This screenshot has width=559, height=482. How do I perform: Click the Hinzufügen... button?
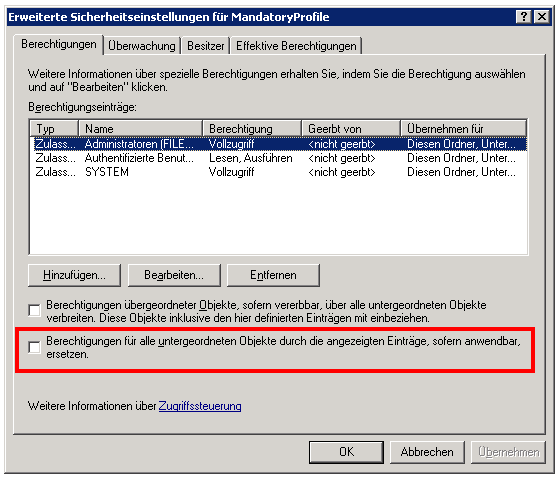pyautogui.click(x=75, y=275)
